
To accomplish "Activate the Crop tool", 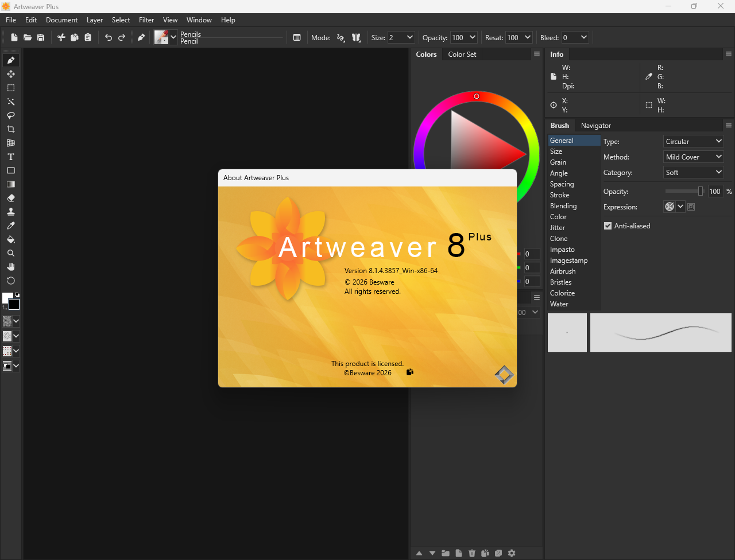I will click(x=11, y=129).
